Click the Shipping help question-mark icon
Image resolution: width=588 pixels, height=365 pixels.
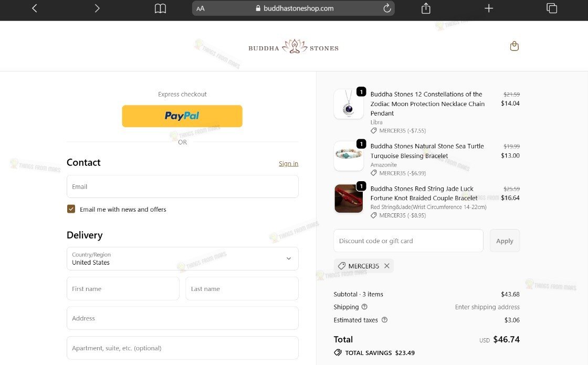364,307
